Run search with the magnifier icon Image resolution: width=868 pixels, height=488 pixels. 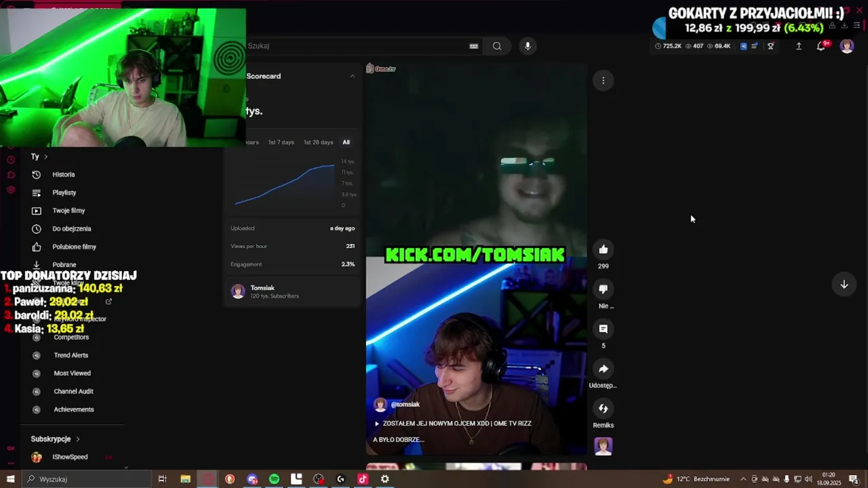(497, 46)
